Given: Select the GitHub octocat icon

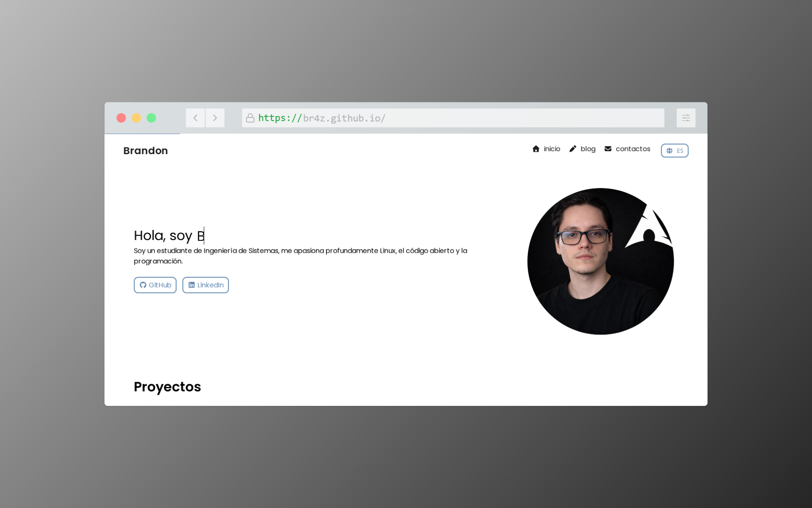Looking at the screenshot, I should click(x=144, y=285).
